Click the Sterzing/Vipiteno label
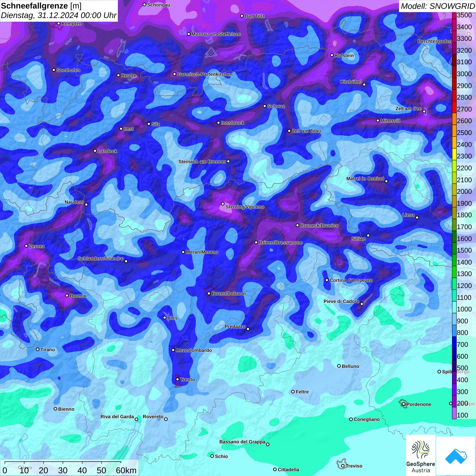476x476 pixels. tap(245, 207)
